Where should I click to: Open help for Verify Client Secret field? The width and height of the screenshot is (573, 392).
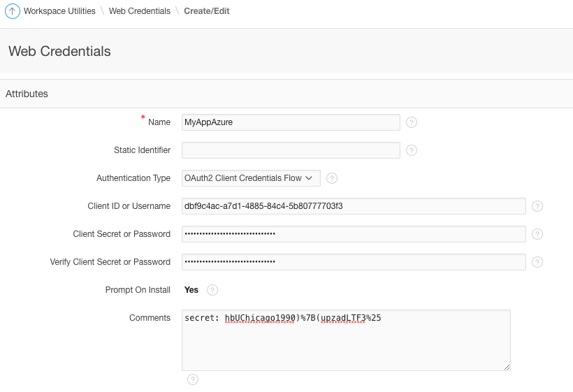point(537,262)
